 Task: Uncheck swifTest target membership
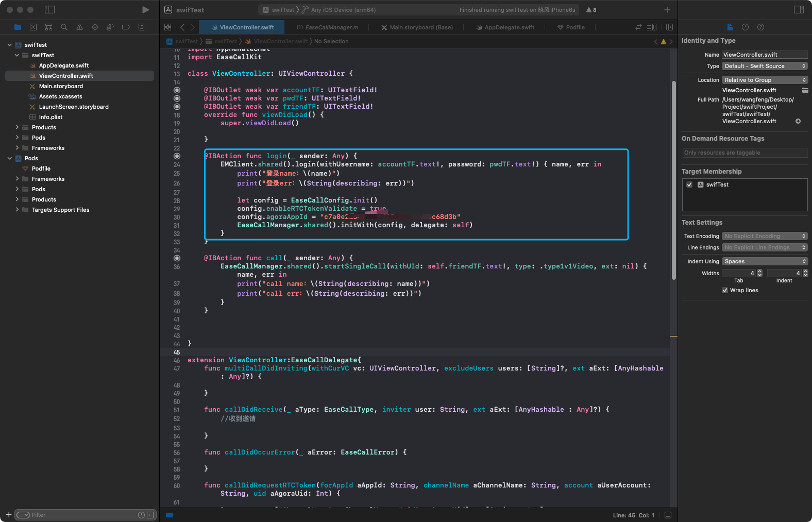(689, 184)
